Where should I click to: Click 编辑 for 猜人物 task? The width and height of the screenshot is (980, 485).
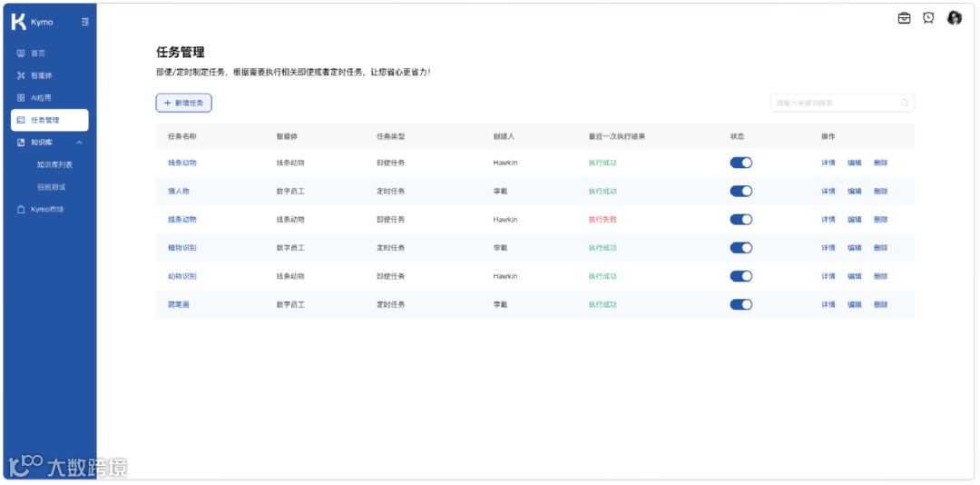[x=855, y=191]
